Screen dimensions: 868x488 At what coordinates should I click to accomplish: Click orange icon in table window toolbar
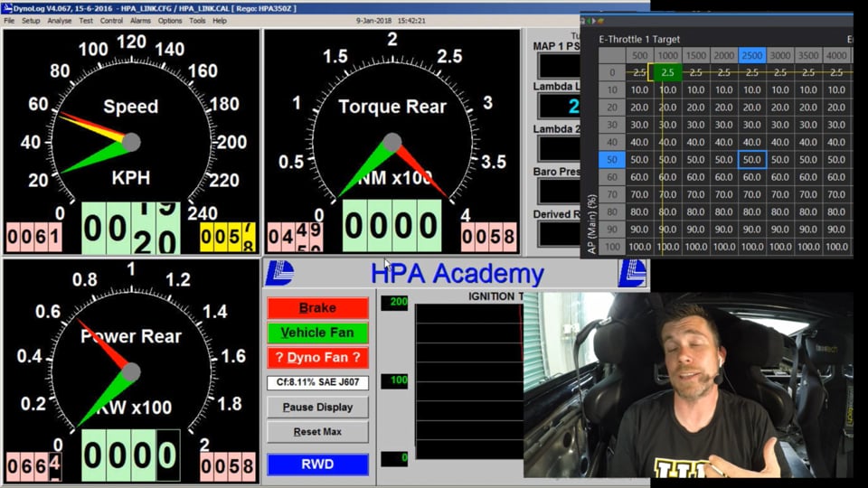600,21
